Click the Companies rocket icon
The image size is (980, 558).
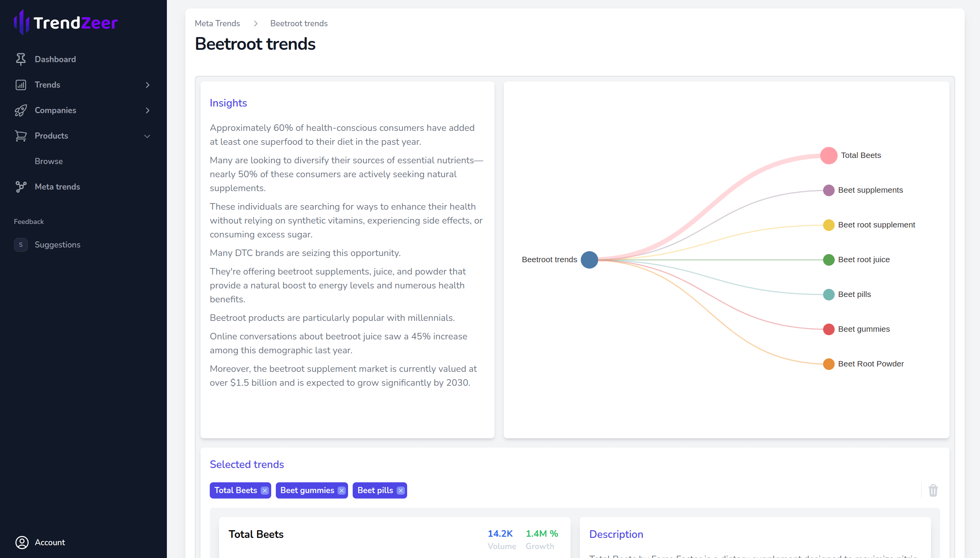pyautogui.click(x=21, y=110)
